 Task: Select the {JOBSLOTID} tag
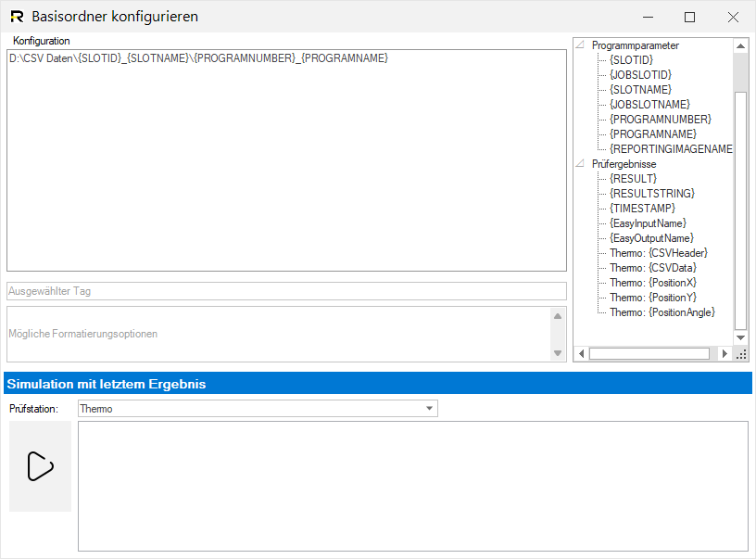pyautogui.click(x=640, y=75)
